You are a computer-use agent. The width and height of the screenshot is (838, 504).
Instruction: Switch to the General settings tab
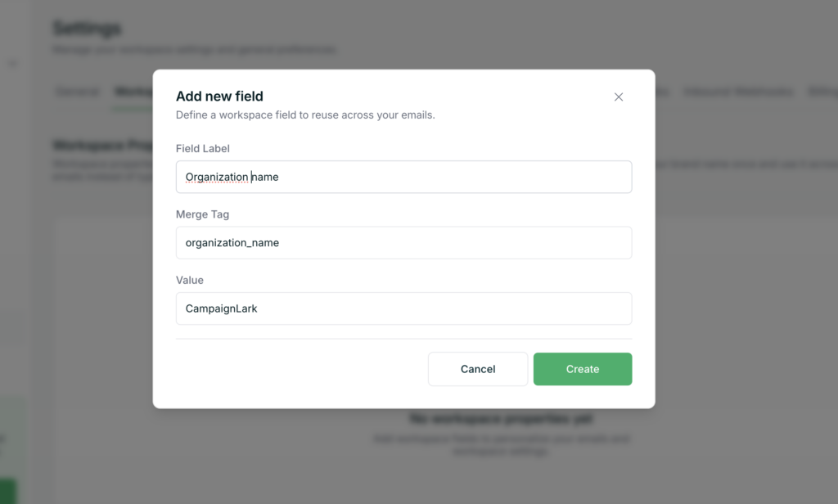click(78, 92)
